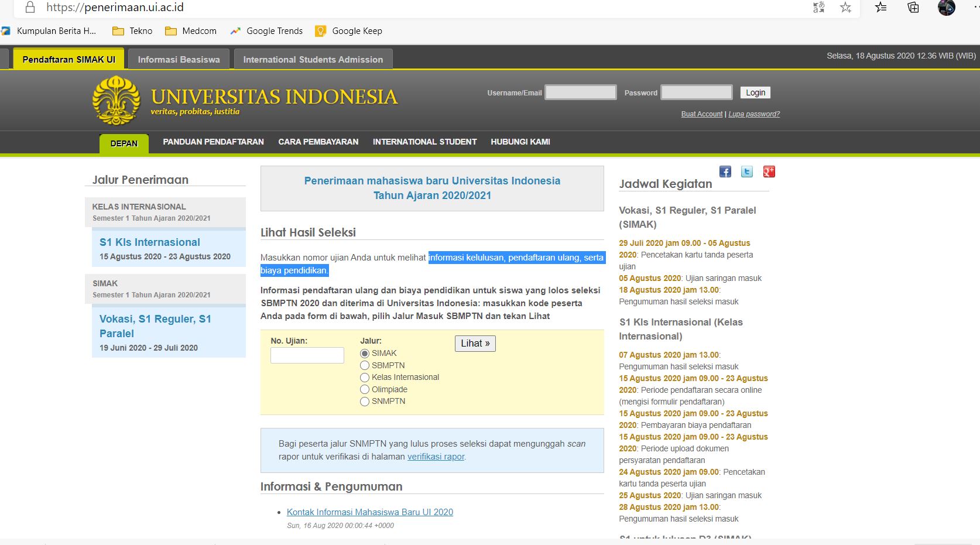The height and width of the screenshot is (545, 980).
Task: Select the SBMPTN jalur radio button
Action: (x=365, y=365)
